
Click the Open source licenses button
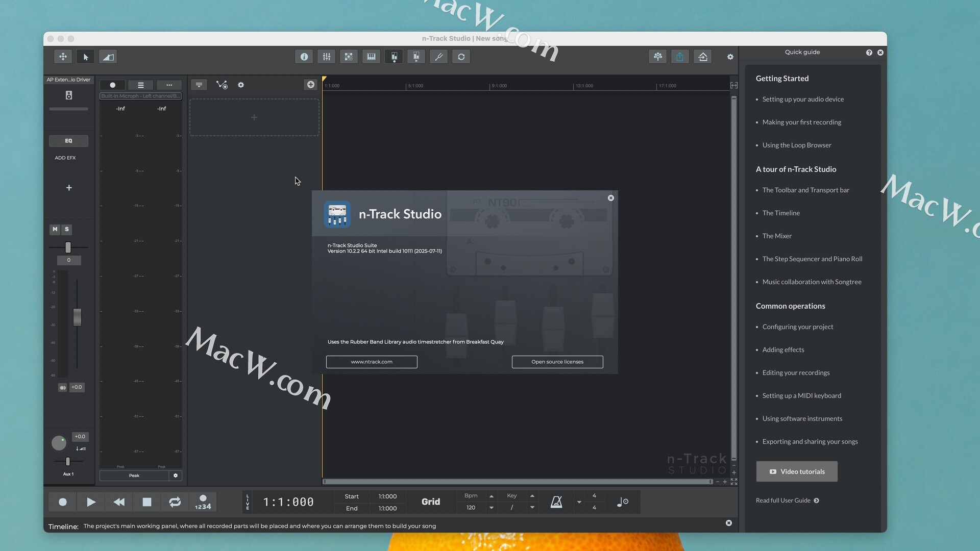point(557,362)
